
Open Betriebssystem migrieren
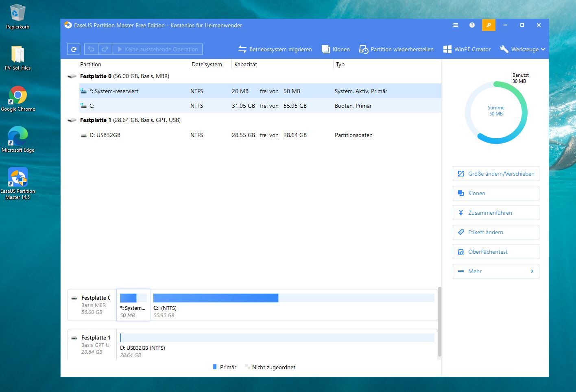pos(275,49)
